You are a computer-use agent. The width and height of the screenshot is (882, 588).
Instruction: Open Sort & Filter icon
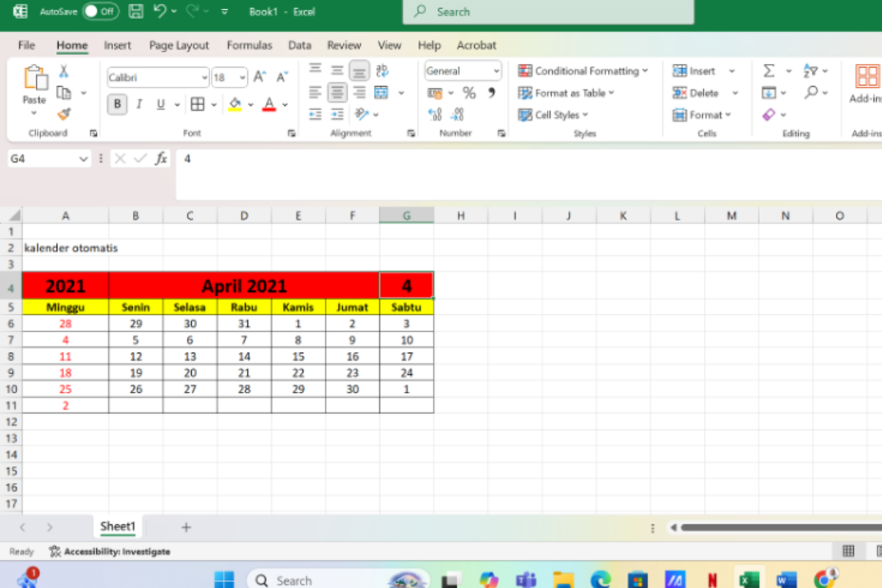pyautogui.click(x=811, y=71)
